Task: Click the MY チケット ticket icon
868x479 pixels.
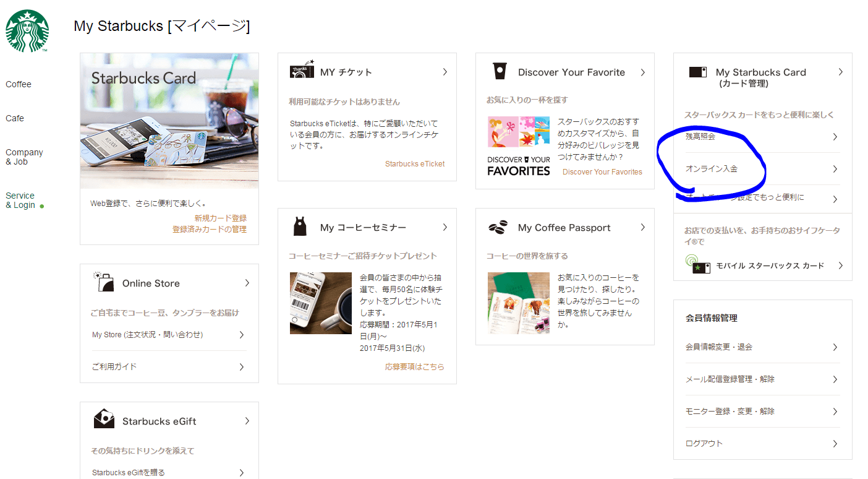Action: click(302, 69)
